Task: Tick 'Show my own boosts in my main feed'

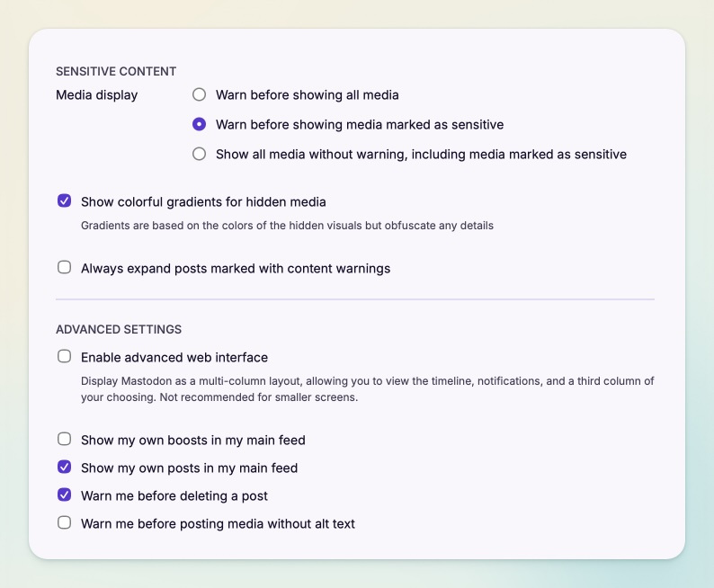Action: [x=64, y=439]
